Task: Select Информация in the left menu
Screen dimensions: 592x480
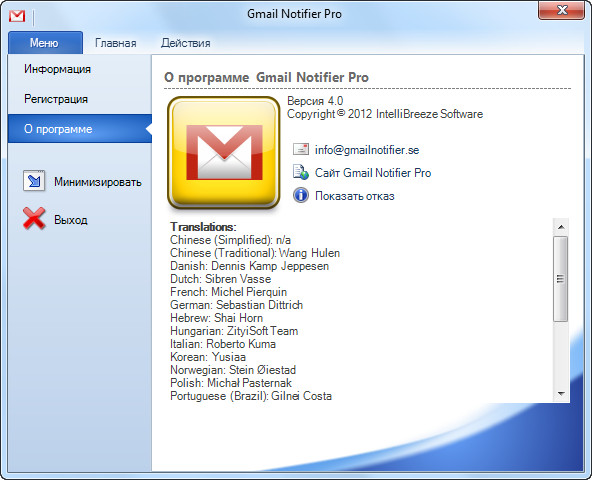Action: (x=80, y=69)
